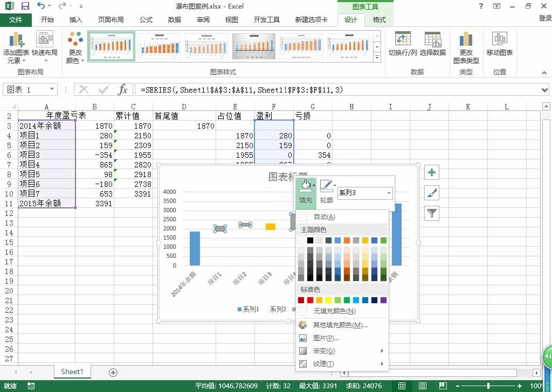Click Change Chart Type (更改图表类型)
552x392 pixels.
point(466,47)
